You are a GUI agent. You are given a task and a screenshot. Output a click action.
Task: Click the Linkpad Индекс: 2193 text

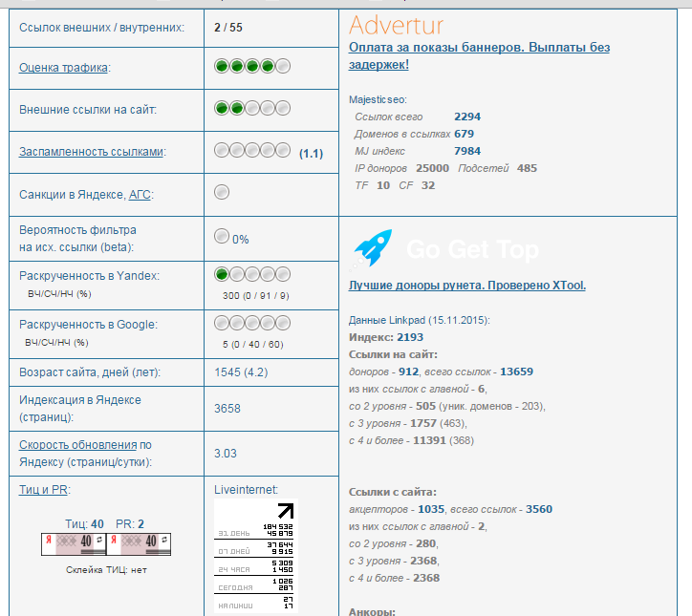point(386,337)
